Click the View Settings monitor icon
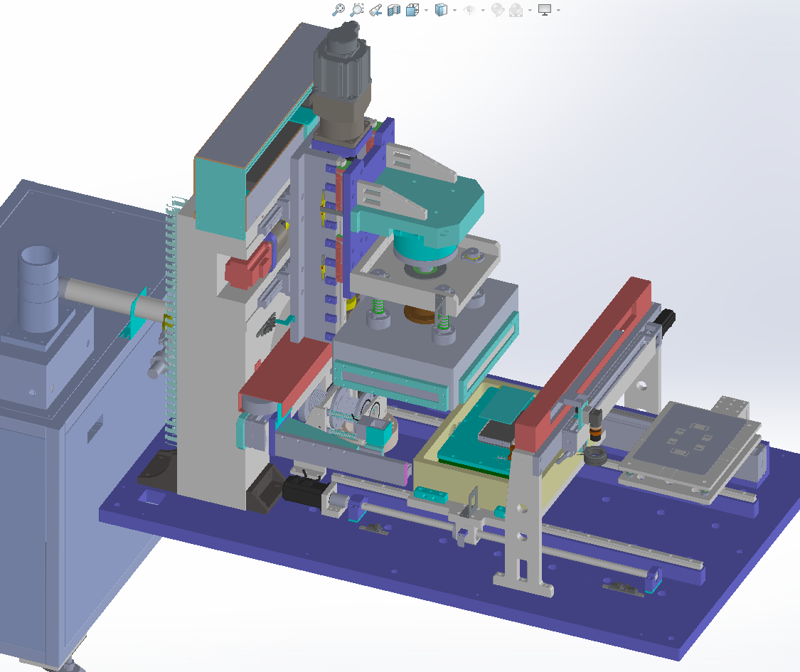The height and width of the screenshot is (672, 800). point(545,10)
